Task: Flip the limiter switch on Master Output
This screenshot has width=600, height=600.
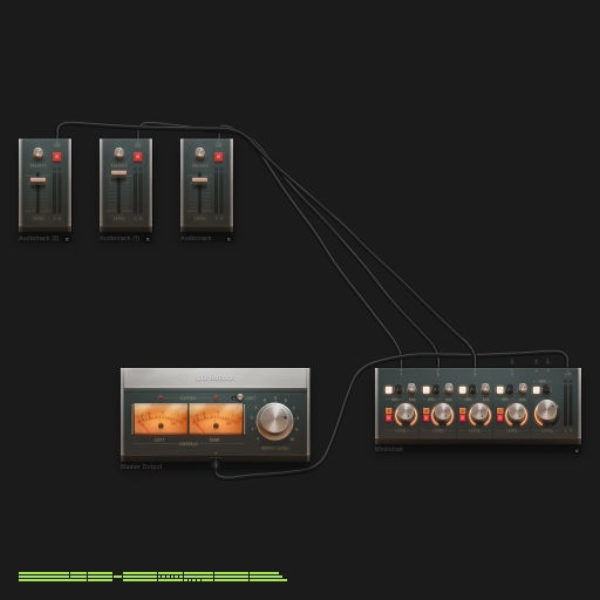Action: [x=238, y=398]
